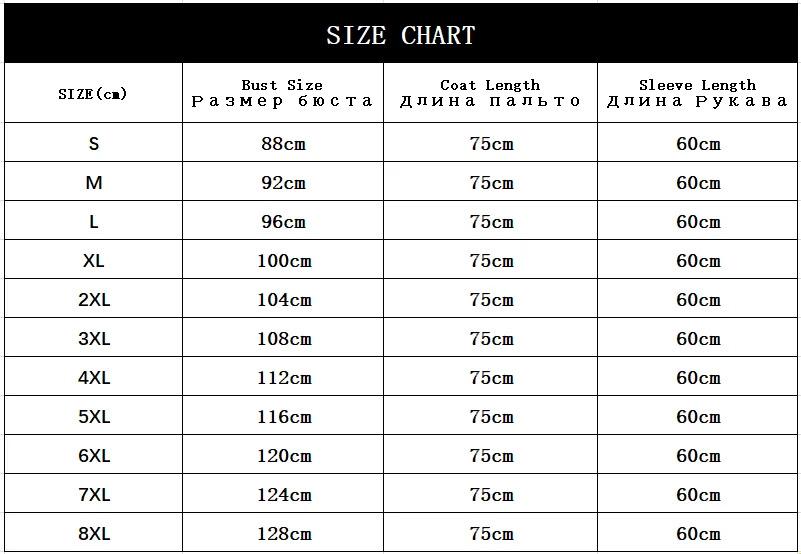Select the 8XL size row label
This screenshot has height=554, width=801.
pyautogui.click(x=94, y=533)
